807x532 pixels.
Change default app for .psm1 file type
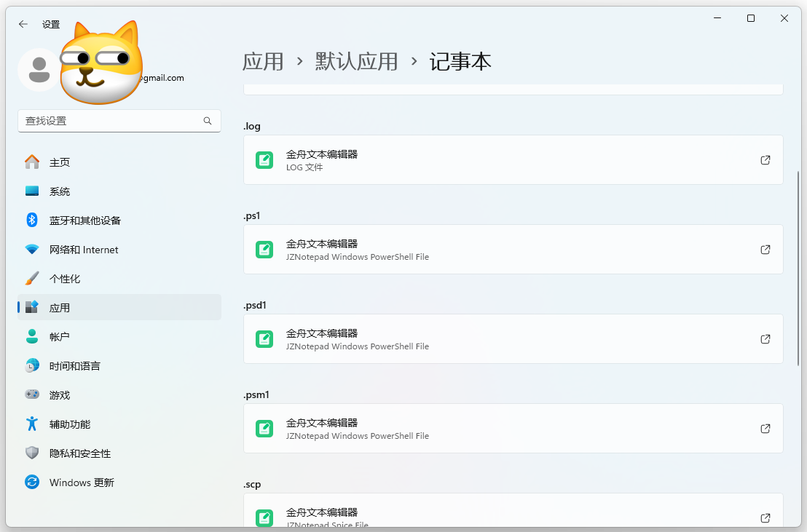click(x=513, y=429)
